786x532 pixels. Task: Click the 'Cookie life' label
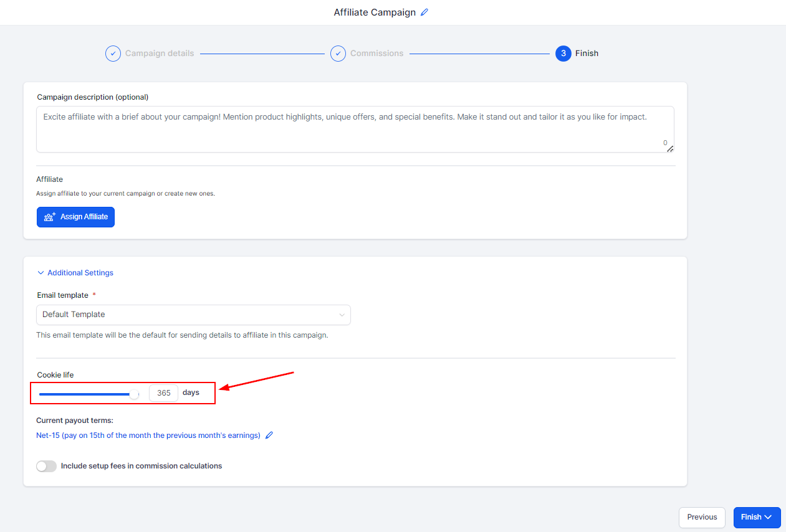click(55, 375)
